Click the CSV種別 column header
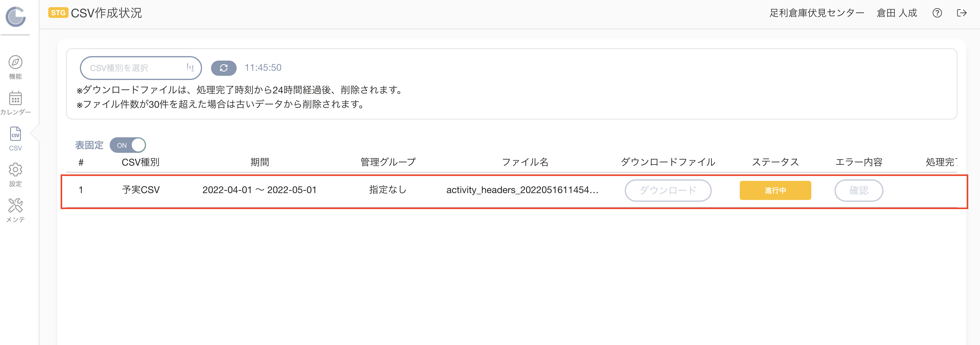Screen dimensions: 980x345 click(x=140, y=162)
